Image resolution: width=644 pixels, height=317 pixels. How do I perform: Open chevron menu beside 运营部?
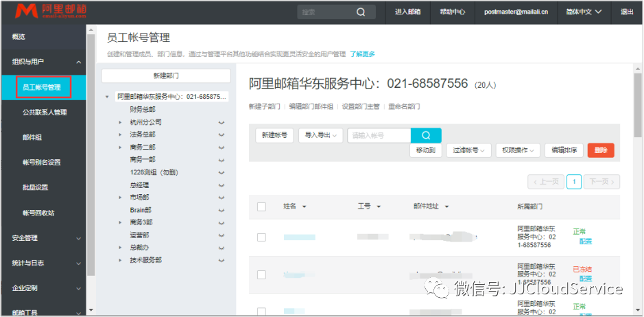(222, 235)
